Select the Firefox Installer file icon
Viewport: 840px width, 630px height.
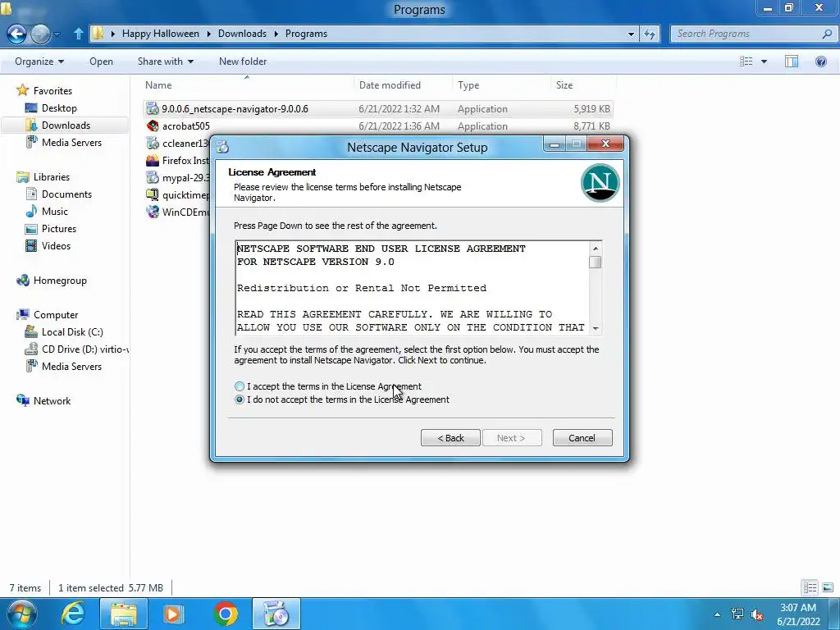pos(153,160)
